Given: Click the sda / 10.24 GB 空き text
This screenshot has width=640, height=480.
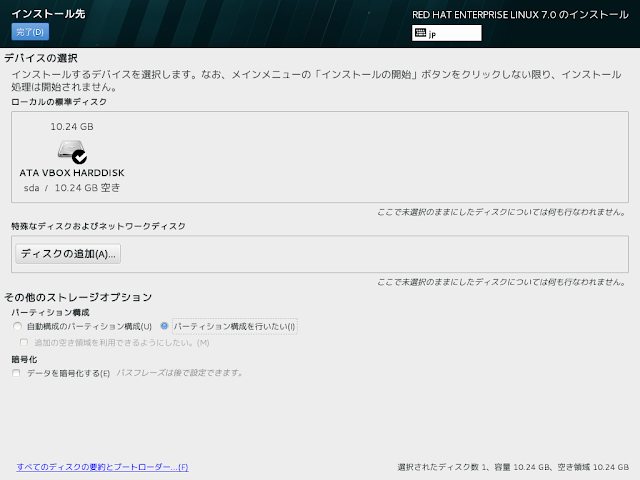Looking at the screenshot, I should click(72, 188).
